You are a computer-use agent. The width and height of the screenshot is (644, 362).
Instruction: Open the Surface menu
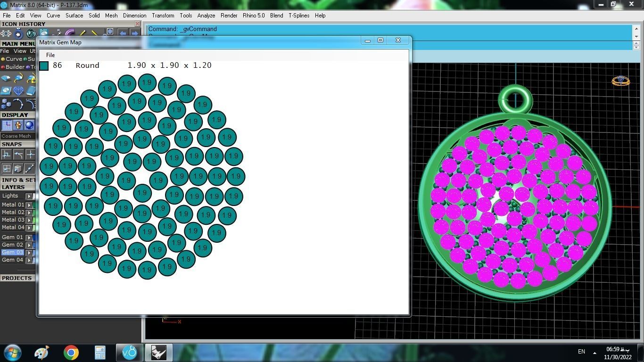(x=74, y=16)
